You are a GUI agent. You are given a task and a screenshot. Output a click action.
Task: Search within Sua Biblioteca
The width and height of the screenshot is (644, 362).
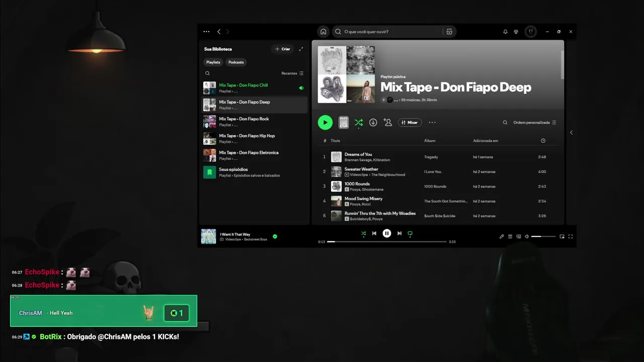coord(207,73)
